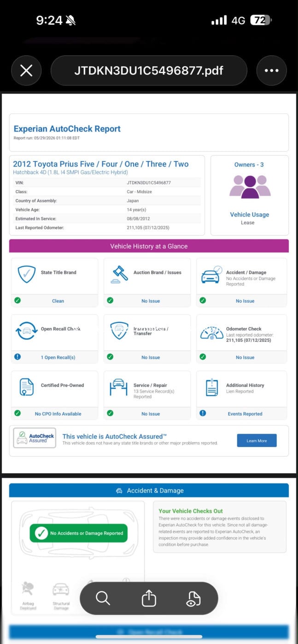Open the Events Reported link
The height and width of the screenshot is (644, 298).
[x=245, y=414]
